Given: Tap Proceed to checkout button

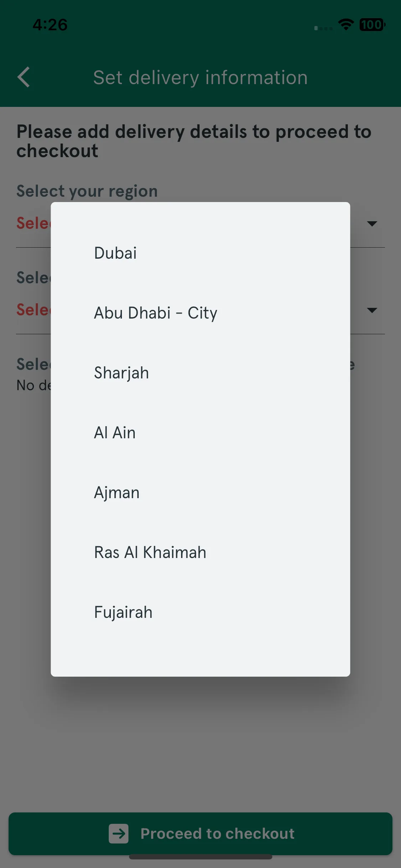Looking at the screenshot, I should (200, 833).
